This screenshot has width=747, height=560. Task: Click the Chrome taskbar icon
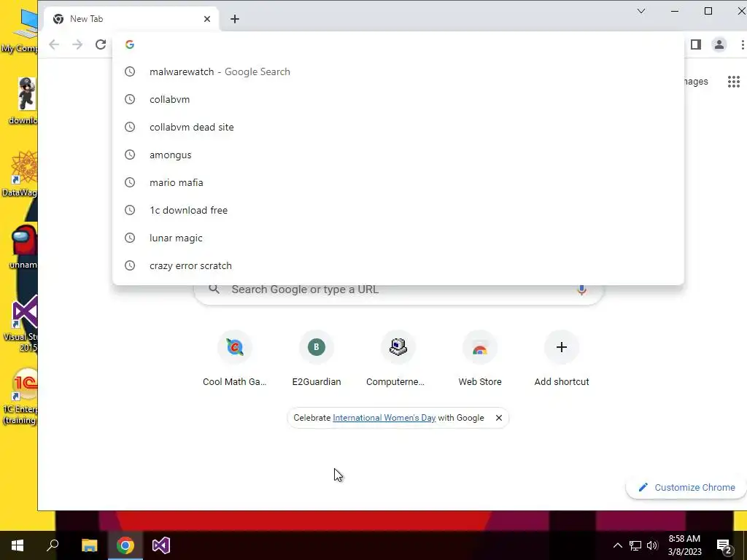pyautogui.click(x=125, y=545)
